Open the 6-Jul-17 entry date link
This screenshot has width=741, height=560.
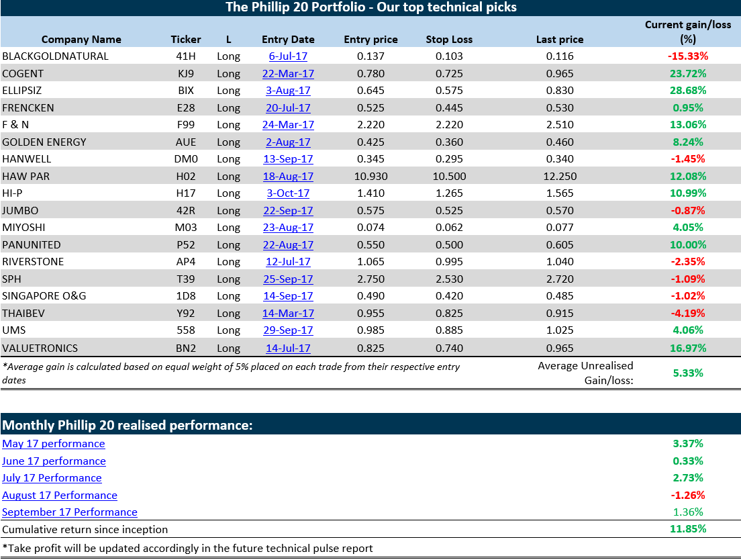pos(288,56)
